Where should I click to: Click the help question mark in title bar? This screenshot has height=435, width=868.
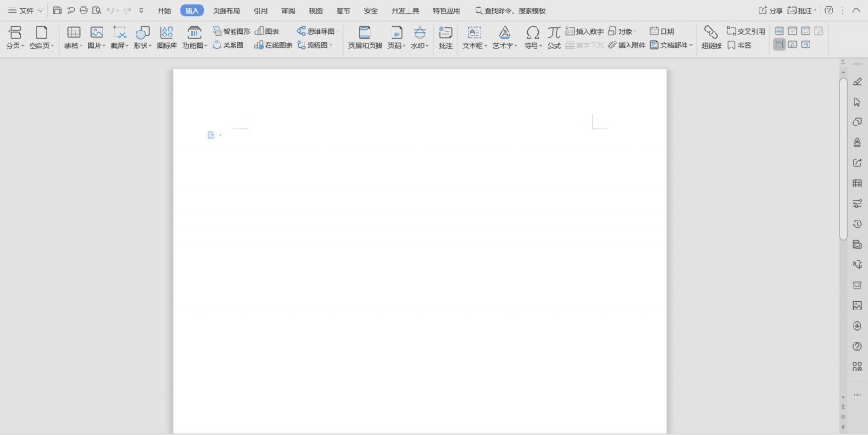coord(829,10)
